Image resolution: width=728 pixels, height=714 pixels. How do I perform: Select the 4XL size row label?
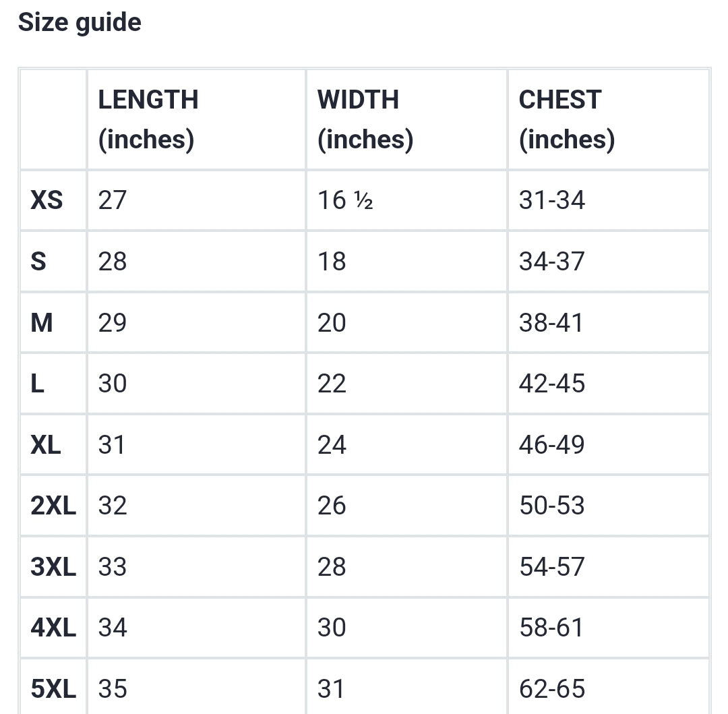(x=53, y=628)
